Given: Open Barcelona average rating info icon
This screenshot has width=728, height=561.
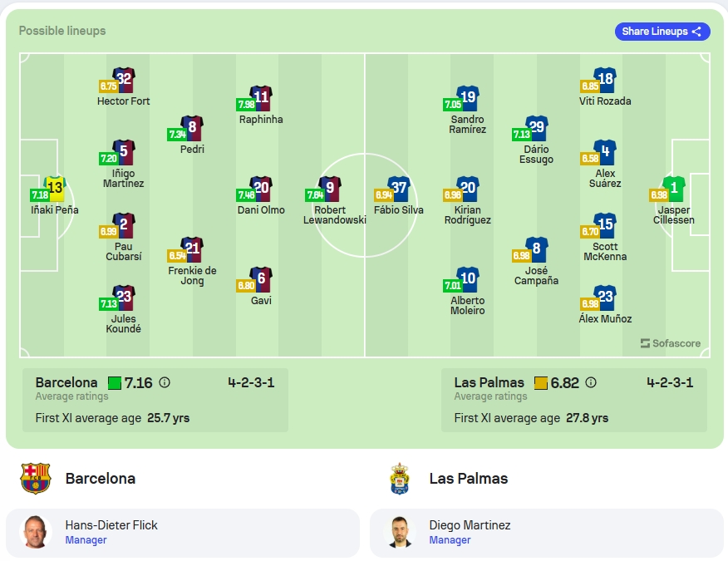Looking at the screenshot, I should pos(165,382).
